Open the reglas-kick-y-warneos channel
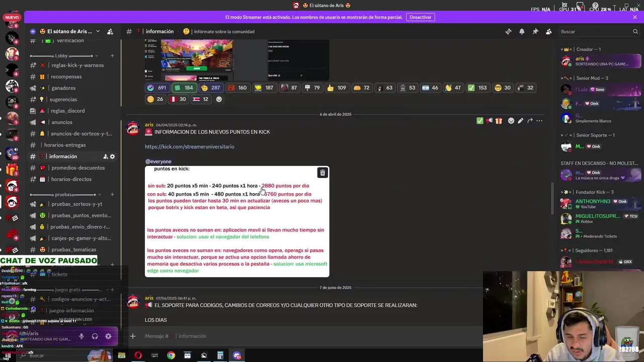 point(73,65)
